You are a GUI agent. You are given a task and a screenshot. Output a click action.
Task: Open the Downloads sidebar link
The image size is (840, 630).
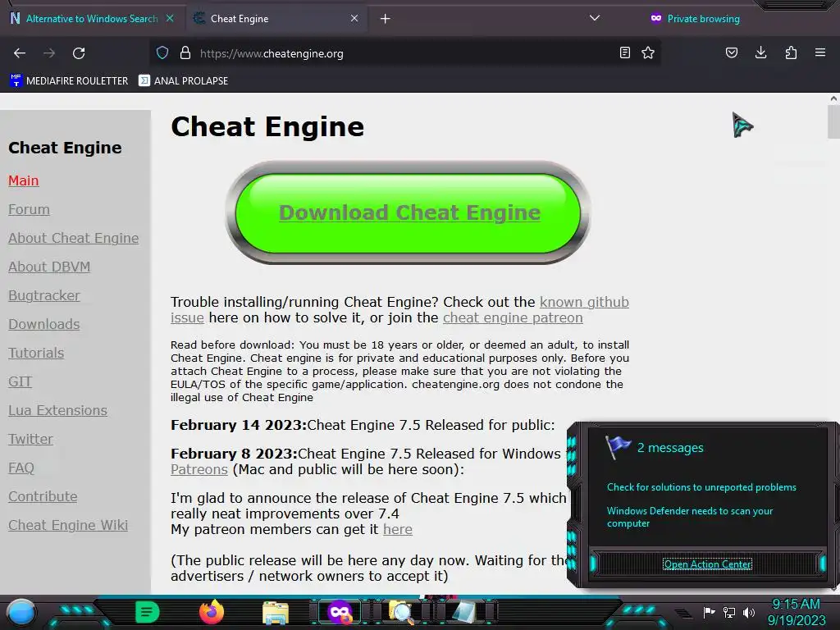click(x=44, y=324)
